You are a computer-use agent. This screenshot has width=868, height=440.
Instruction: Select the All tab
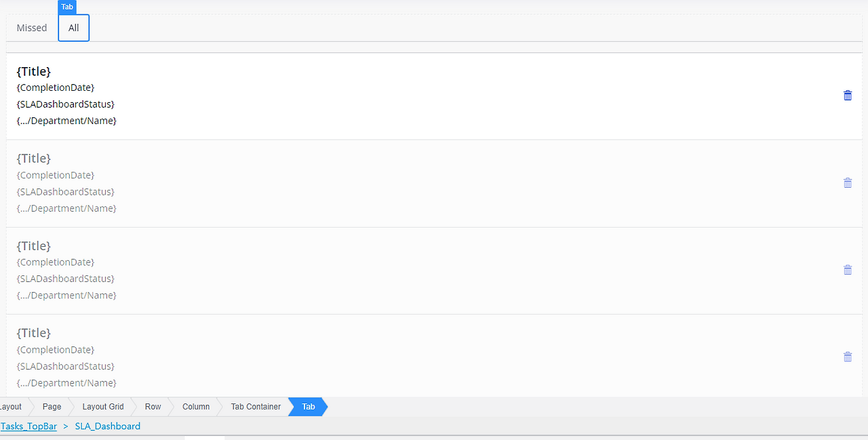pyautogui.click(x=73, y=28)
